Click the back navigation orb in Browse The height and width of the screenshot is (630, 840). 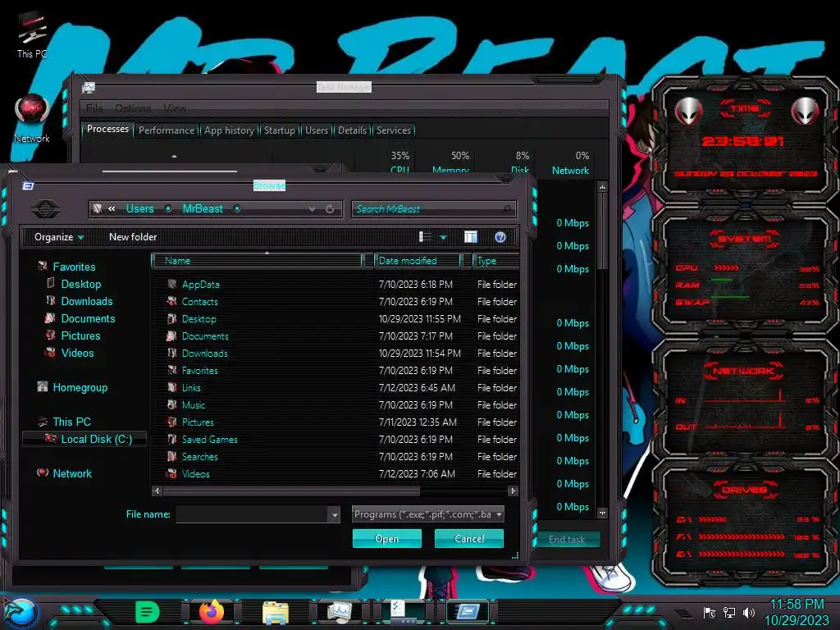(46, 208)
